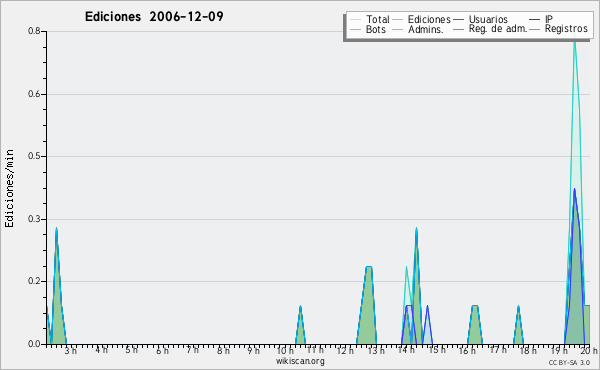This screenshot has width=600, height=370.
Task: Click the blue Usuarios spike near 15 h
Action: click(427, 306)
